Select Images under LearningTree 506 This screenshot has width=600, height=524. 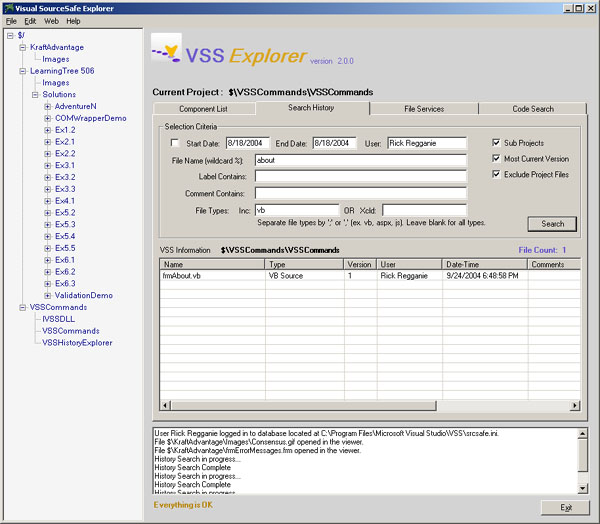tap(56, 83)
